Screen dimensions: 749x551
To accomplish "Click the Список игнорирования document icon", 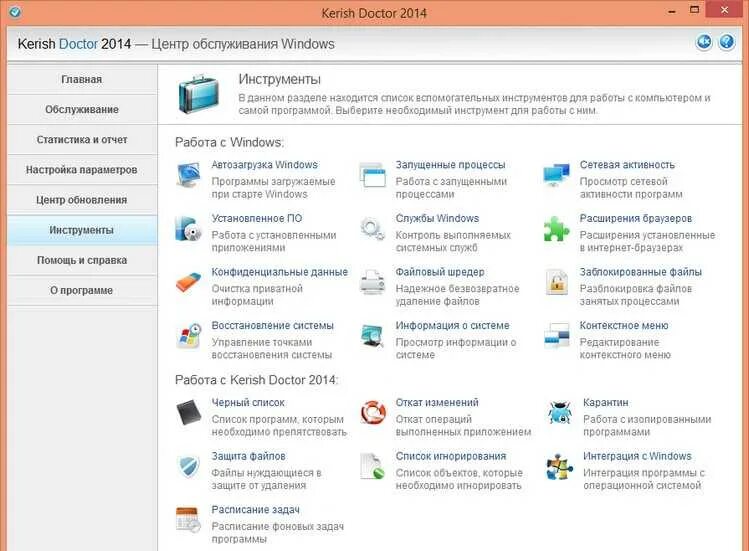I will [373, 466].
